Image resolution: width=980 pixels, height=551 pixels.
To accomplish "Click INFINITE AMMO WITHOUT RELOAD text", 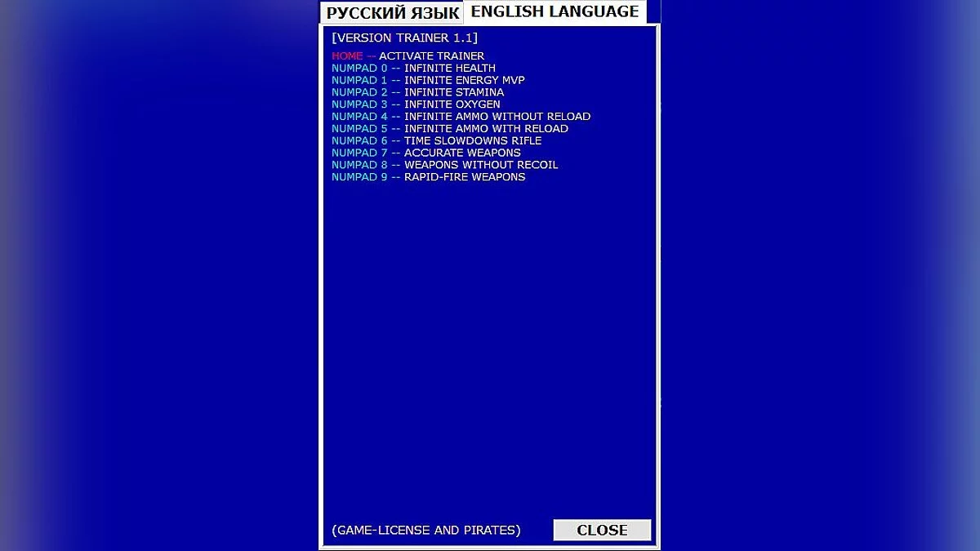I will tap(497, 117).
